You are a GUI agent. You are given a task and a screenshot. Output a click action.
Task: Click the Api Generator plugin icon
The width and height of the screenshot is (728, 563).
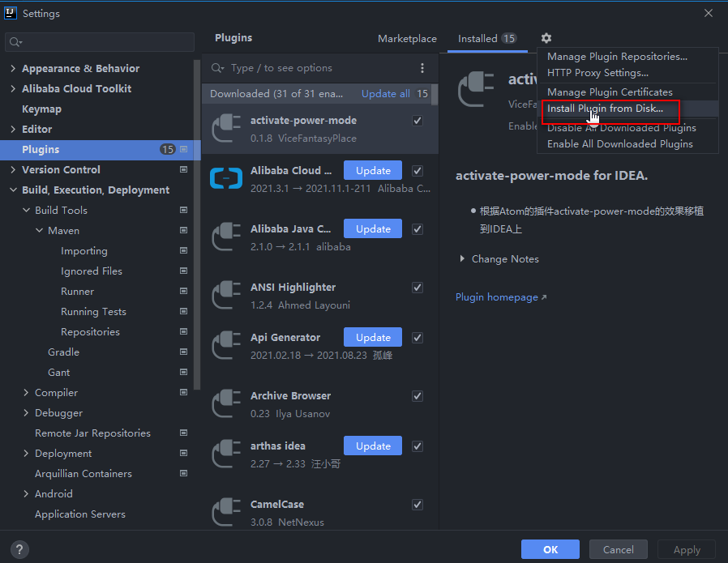click(226, 346)
